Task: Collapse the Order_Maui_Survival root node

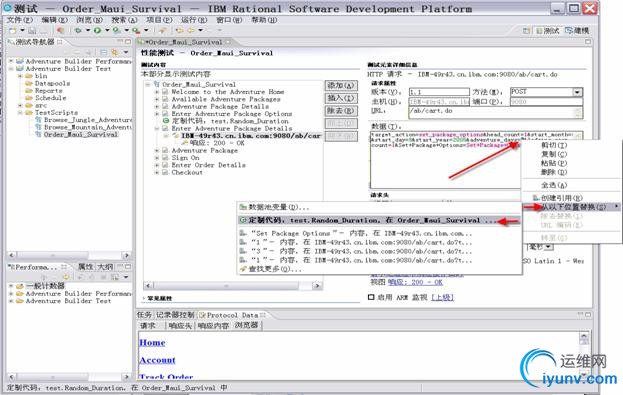Action: (x=148, y=84)
